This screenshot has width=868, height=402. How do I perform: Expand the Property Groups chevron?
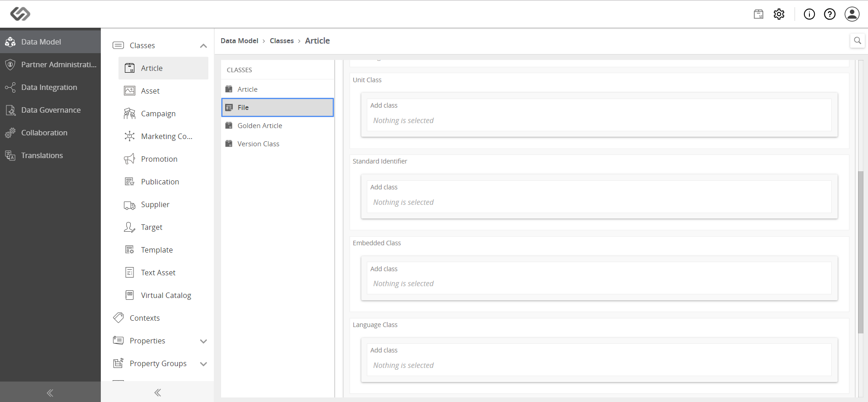point(203,364)
